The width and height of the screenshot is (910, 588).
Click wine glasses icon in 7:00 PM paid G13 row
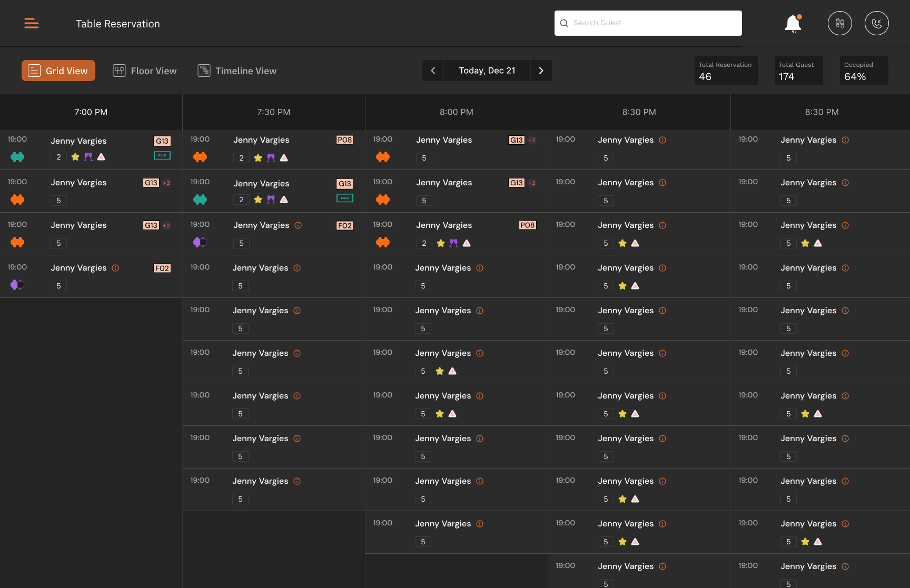88,157
